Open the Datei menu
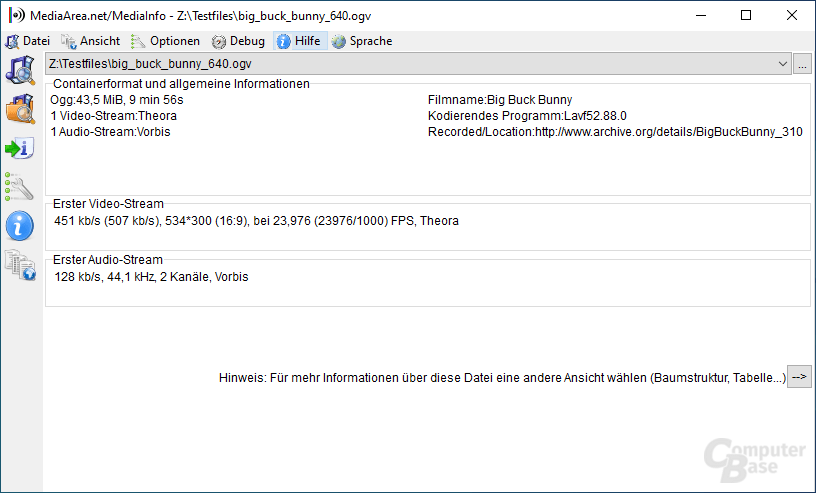 [28, 41]
